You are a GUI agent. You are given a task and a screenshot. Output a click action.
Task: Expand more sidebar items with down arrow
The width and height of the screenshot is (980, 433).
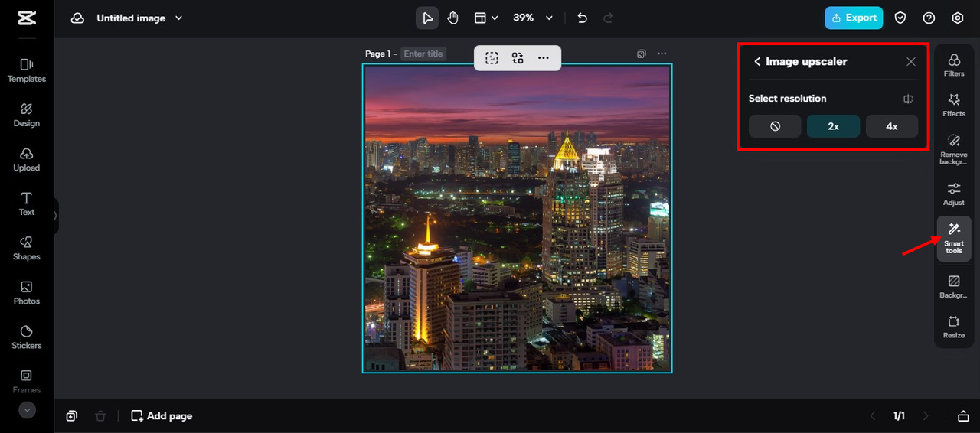point(27,410)
